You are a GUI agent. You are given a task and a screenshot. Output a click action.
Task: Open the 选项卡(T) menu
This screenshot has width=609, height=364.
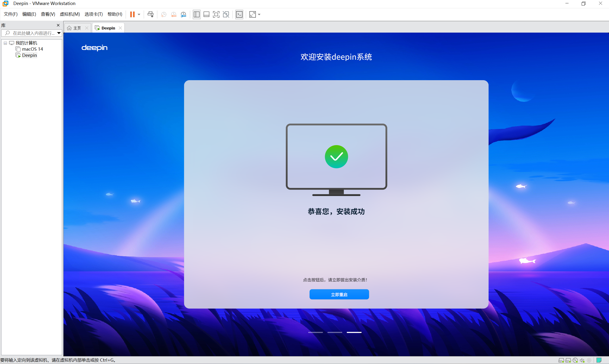pos(94,14)
